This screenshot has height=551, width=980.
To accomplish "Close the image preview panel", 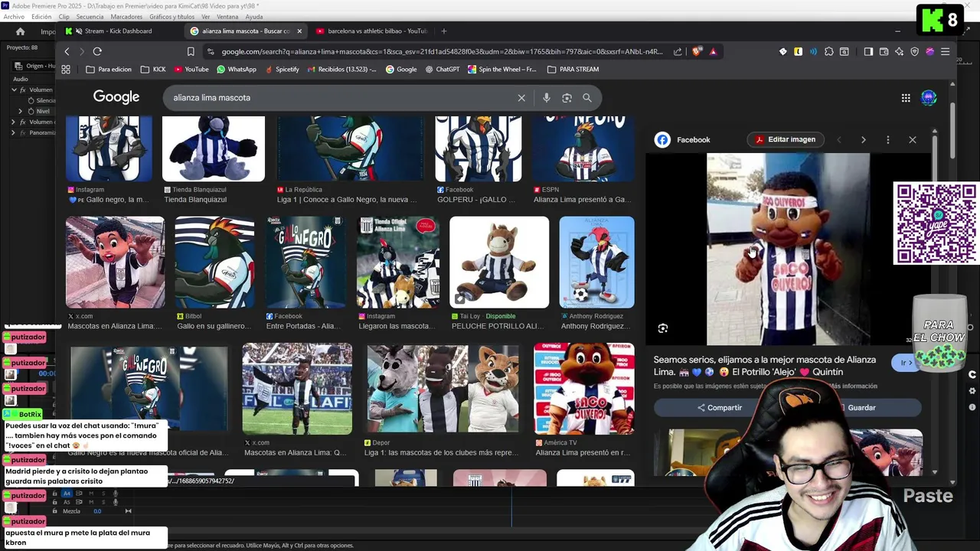I will (x=912, y=140).
